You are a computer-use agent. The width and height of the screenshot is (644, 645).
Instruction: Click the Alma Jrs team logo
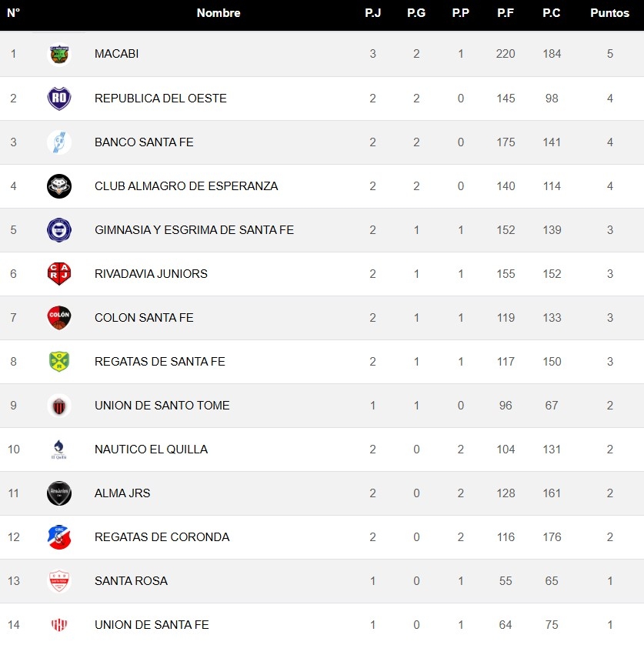pyautogui.click(x=59, y=493)
